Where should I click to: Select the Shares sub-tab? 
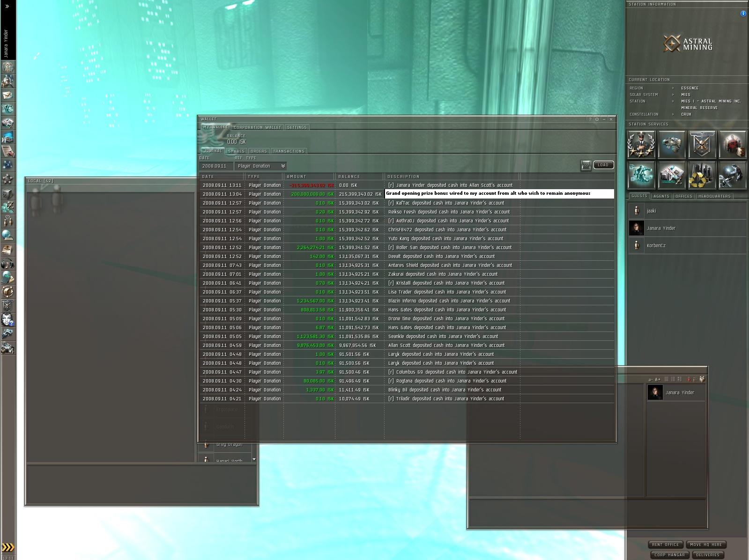236,151
